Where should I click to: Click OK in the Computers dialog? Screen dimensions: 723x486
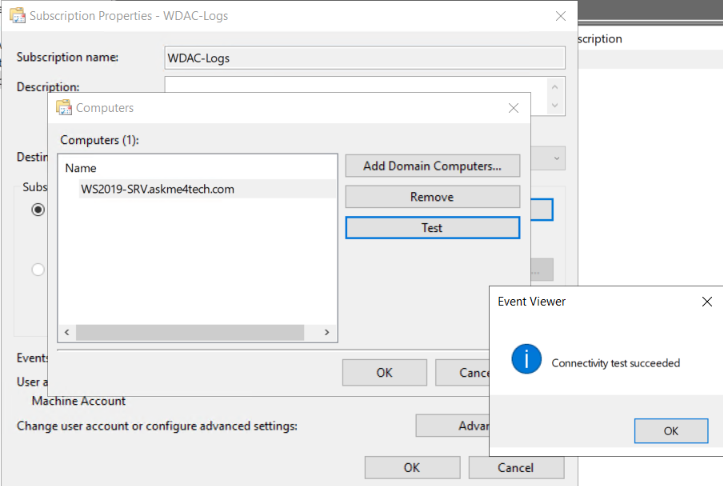tap(384, 372)
